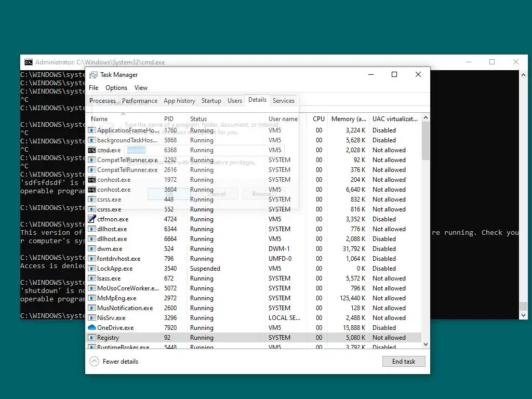The image size is (532, 399).
Task: Click the MusNotification.exe process name
Action: point(125,308)
